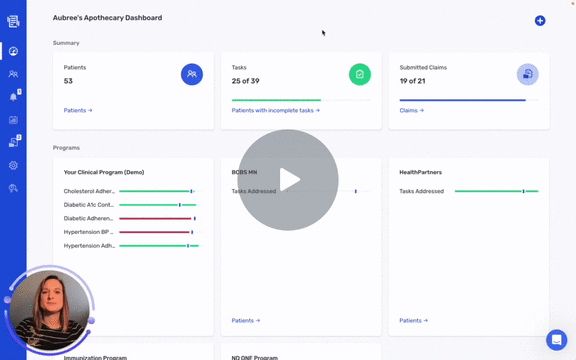The height and width of the screenshot is (360, 576).
Task: Open the chat widget bubble
Action: pyautogui.click(x=557, y=340)
